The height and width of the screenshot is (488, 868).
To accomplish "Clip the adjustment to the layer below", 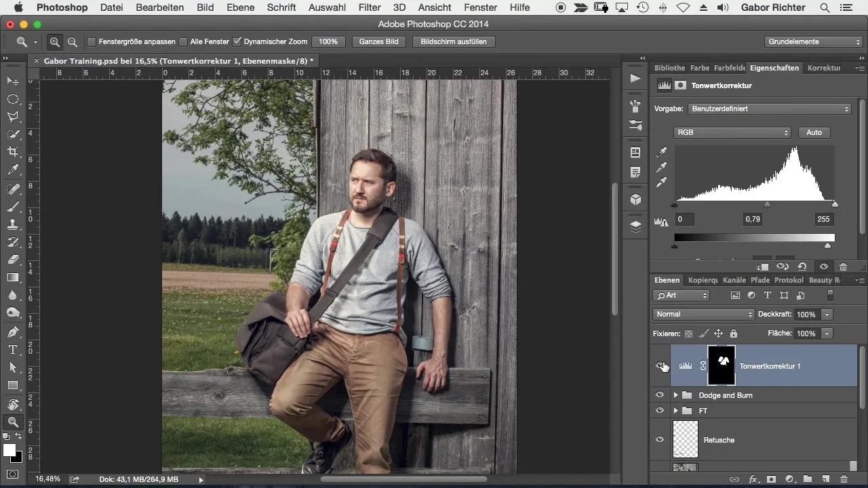I will pyautogui.click(x=763, y=267).
